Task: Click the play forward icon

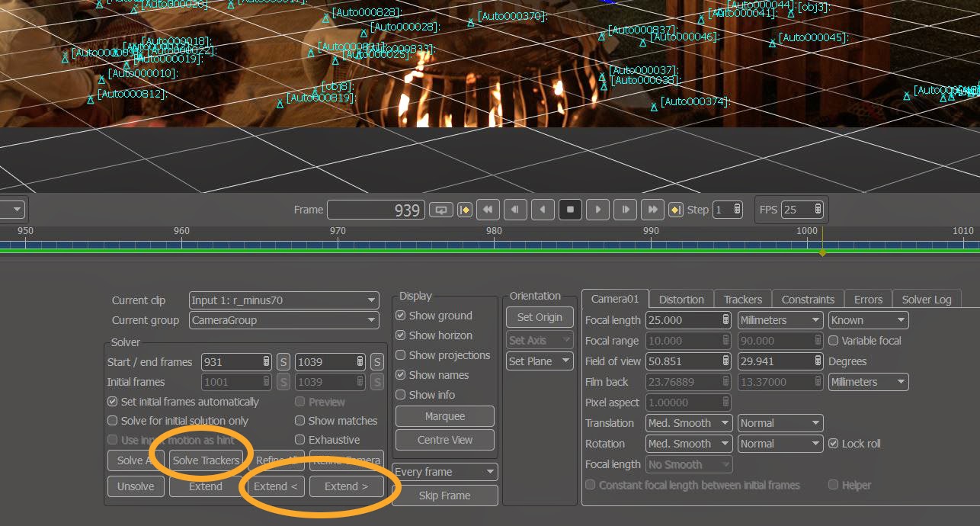Action: tap(597, 210)
